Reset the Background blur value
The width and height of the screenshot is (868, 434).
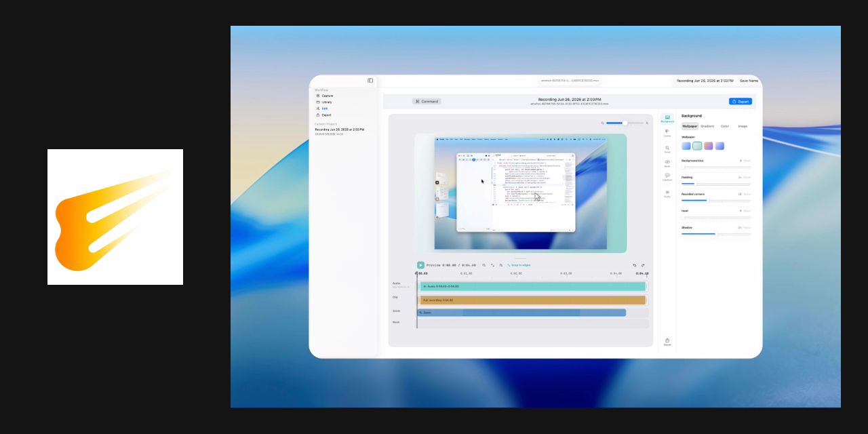click(747, 161)
